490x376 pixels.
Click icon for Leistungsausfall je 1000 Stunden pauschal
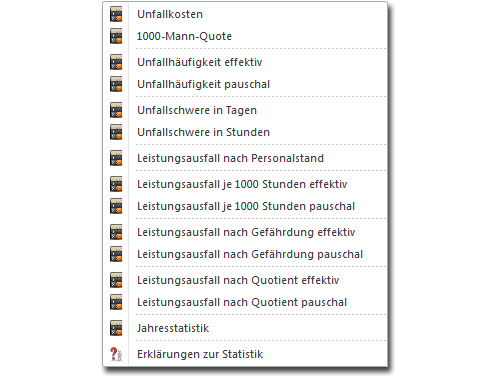pyautogui.click(x=116, y=206)
